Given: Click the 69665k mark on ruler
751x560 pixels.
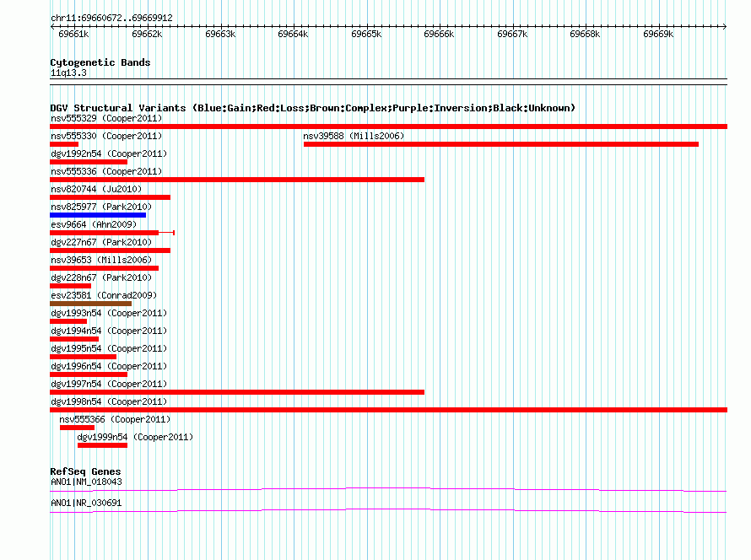Looking at the screenshot, I should tap(366, 34).
